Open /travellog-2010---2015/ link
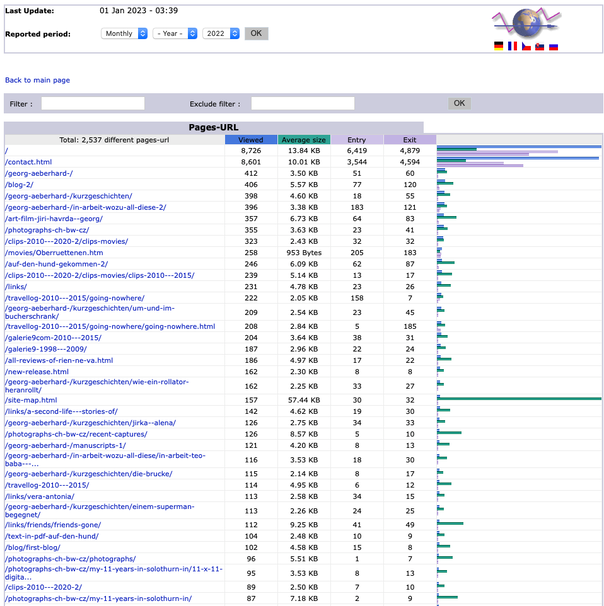The image size is (604, 606). coord(47,485)
